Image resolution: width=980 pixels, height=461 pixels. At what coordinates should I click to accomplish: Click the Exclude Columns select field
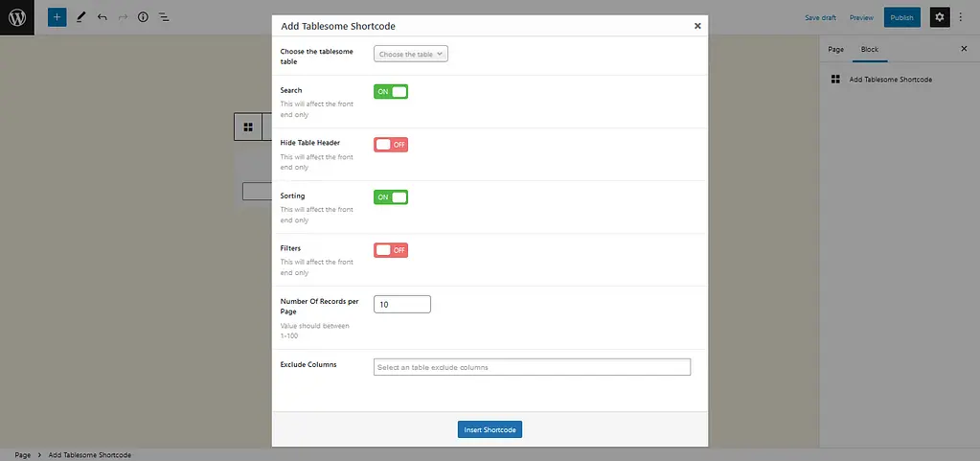pyautogui.click(x=532, y=367)
